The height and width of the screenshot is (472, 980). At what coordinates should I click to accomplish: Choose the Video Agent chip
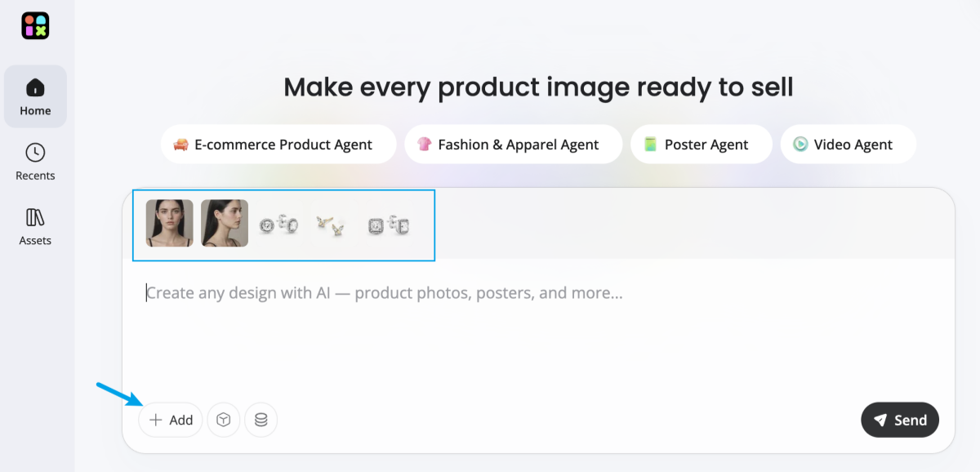pos(848,145)
